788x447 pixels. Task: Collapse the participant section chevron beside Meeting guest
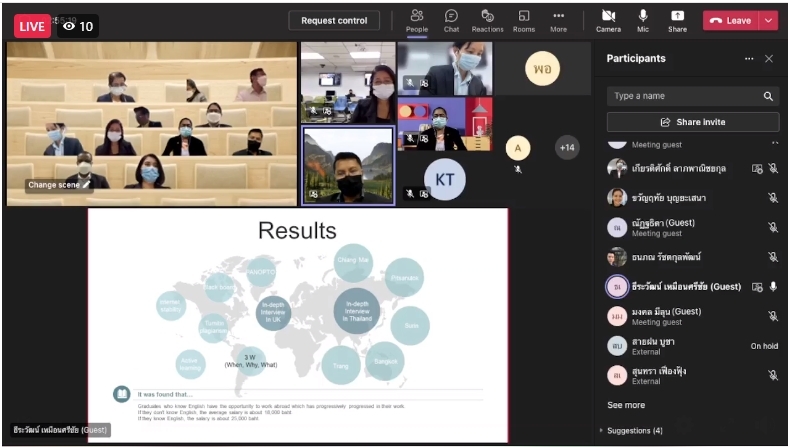774,144
